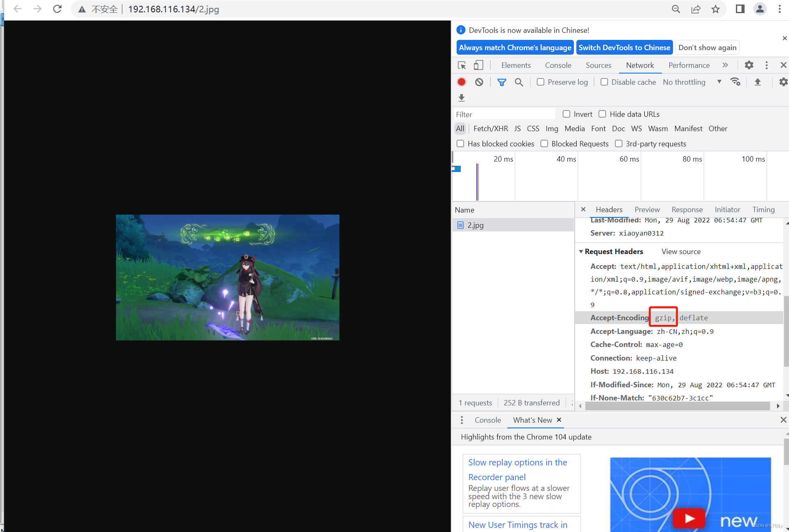Click the Genshin image in the page
This screenshot has height=532, width=789.
coord(227,277)
